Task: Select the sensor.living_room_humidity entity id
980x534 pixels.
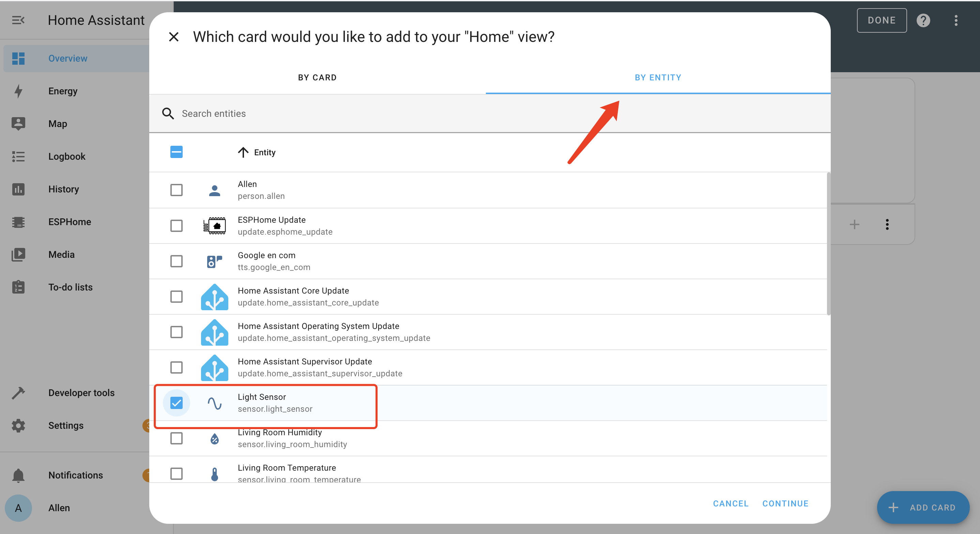Action: [292, 444]
